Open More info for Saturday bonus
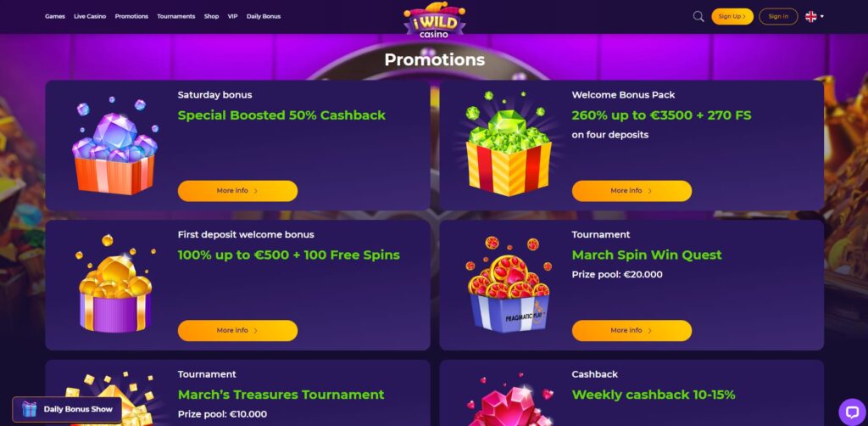 click(237, 191)
